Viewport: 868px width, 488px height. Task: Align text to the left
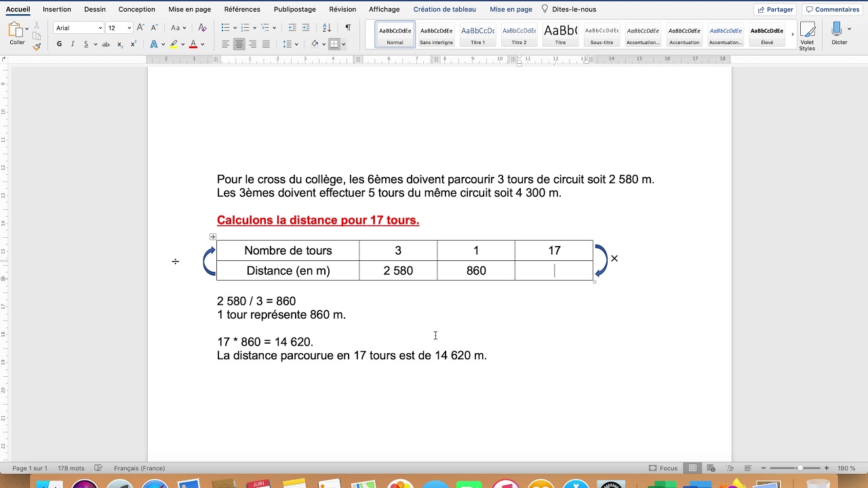[x=225, y=44]
